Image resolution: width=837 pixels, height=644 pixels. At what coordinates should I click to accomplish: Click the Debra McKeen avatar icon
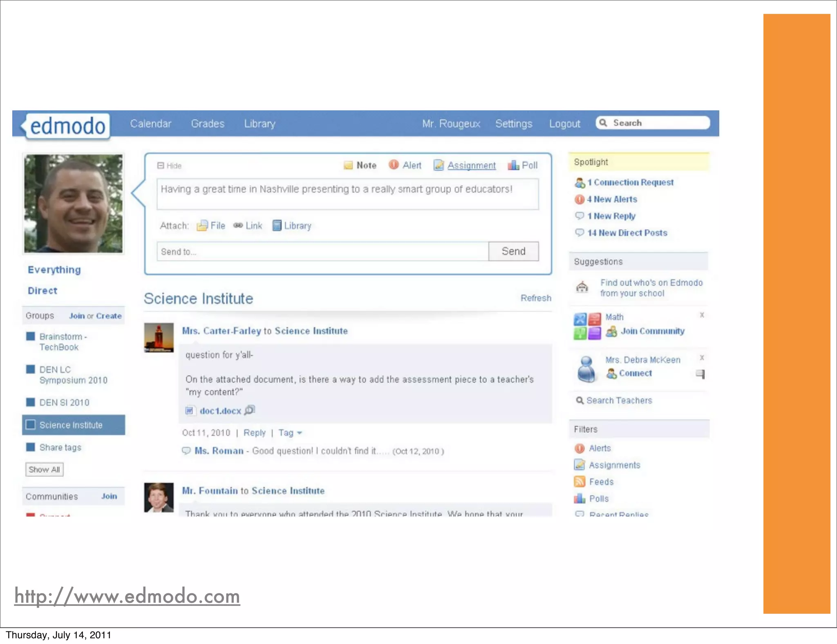(x=586, y=369)
